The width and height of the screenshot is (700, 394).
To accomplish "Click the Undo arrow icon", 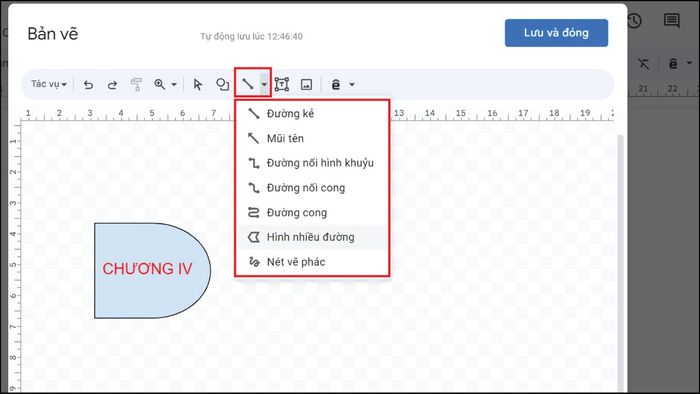I will point(88,84).
